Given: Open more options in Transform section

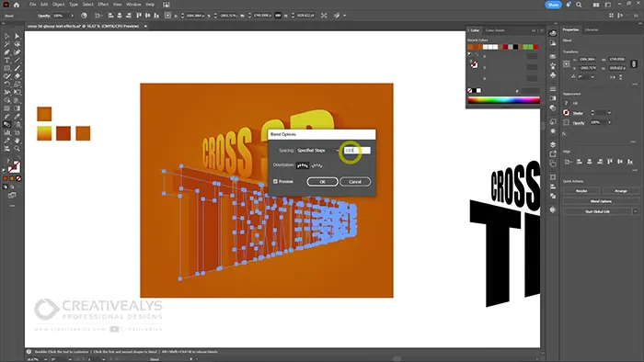Looking at the screenshot, I should (634, 84).
